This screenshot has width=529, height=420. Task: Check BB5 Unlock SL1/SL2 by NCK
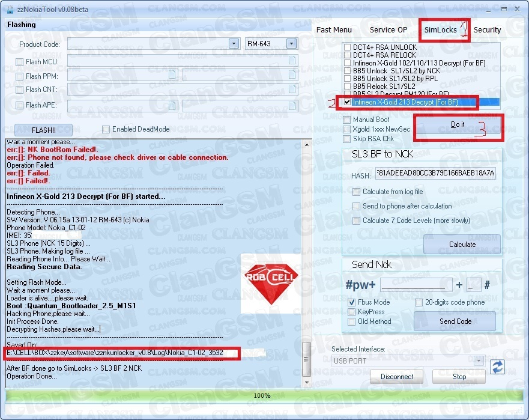(x=347, y=70)
